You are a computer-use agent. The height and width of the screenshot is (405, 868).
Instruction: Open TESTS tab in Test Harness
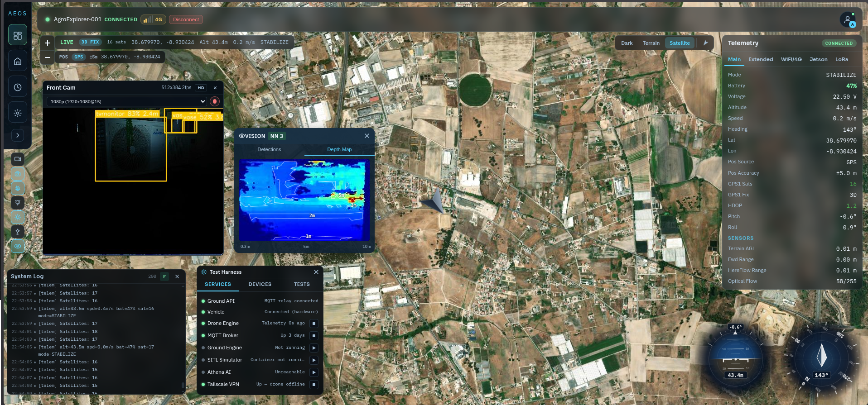(x=302, y=284)
